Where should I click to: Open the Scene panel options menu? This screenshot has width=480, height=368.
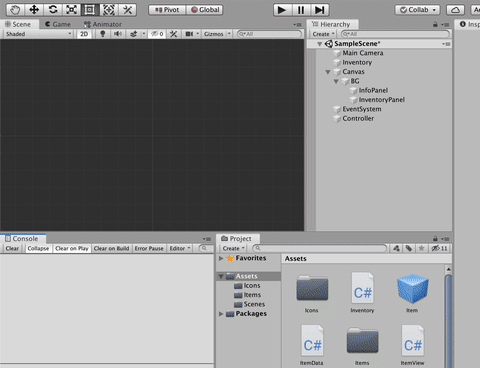click(x=297, y=25)
